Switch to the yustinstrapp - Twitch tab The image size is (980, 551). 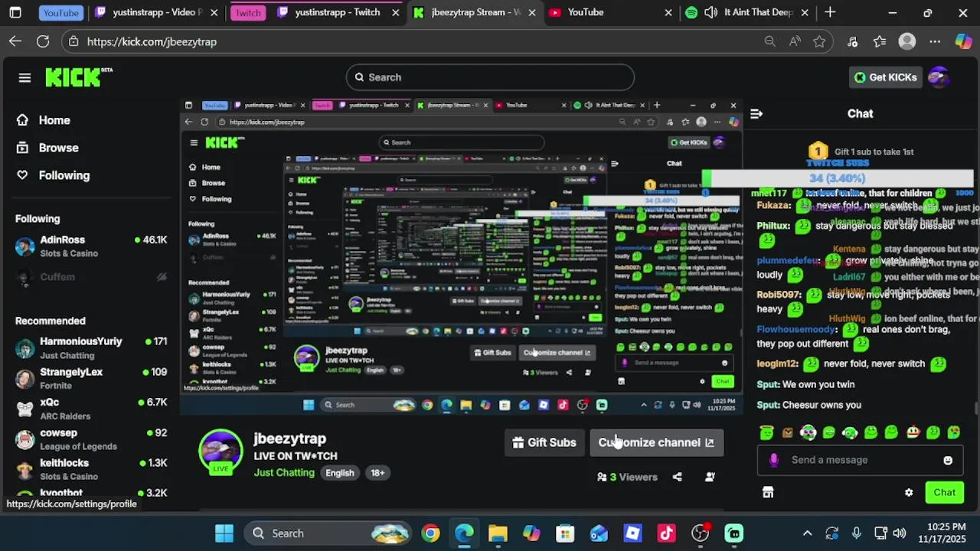click(337, 12)
